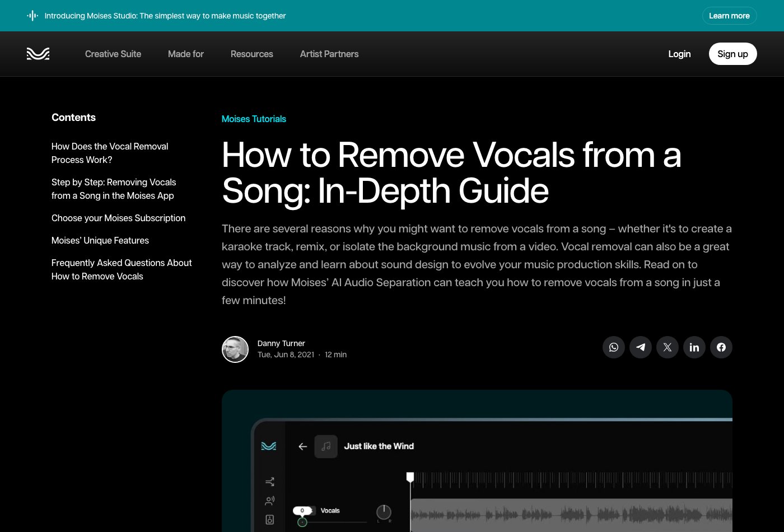Share the article on LinkedIn
Image resolution: width=784 pixels, height=532 pixels.
click(x=694, y=347)
